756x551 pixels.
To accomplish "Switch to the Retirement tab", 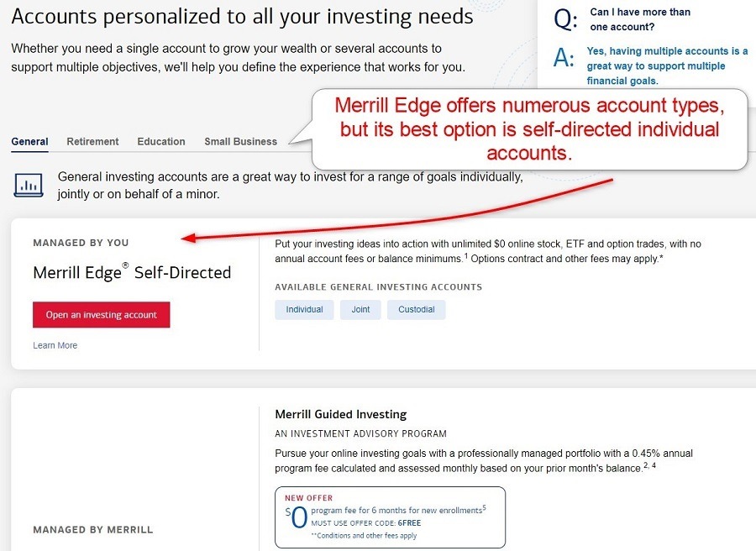I will point(92,141).
